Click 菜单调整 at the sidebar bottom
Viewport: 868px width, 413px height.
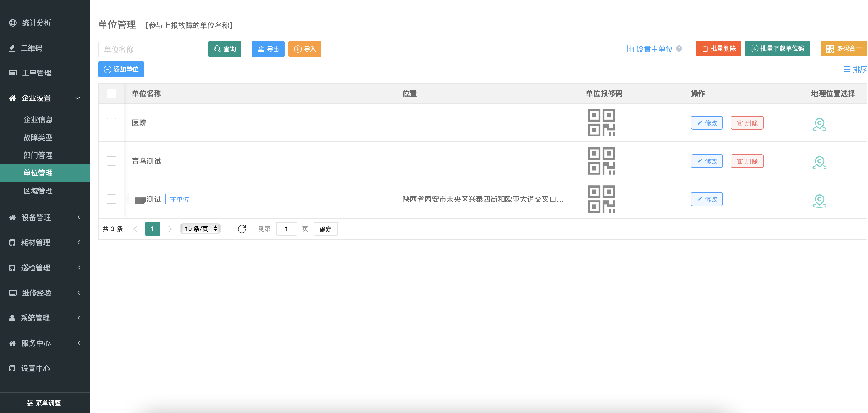(x=44, y=403)
